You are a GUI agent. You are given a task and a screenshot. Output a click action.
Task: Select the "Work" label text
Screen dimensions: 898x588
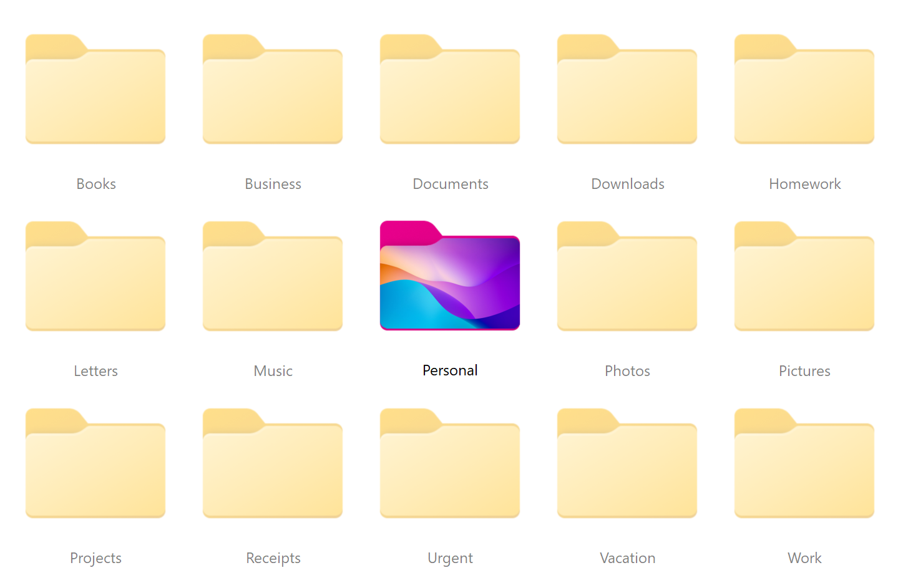[x=804, y=558]
